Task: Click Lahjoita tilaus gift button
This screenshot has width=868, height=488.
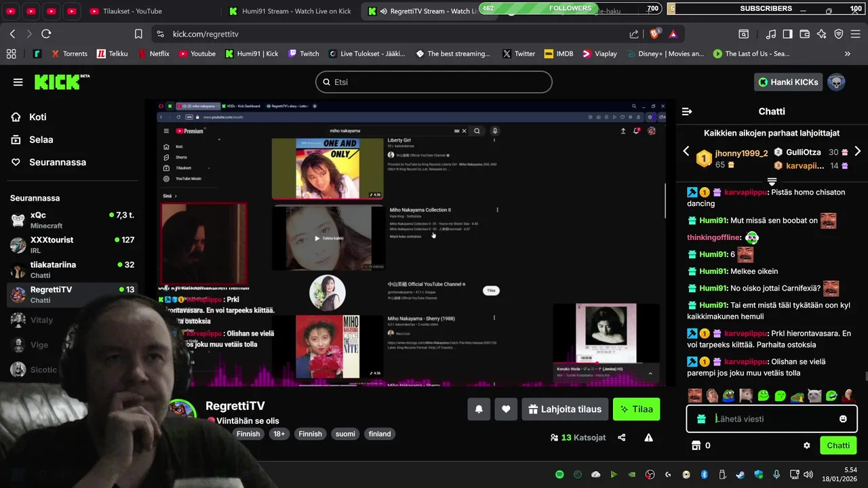Action: point(565,409)
